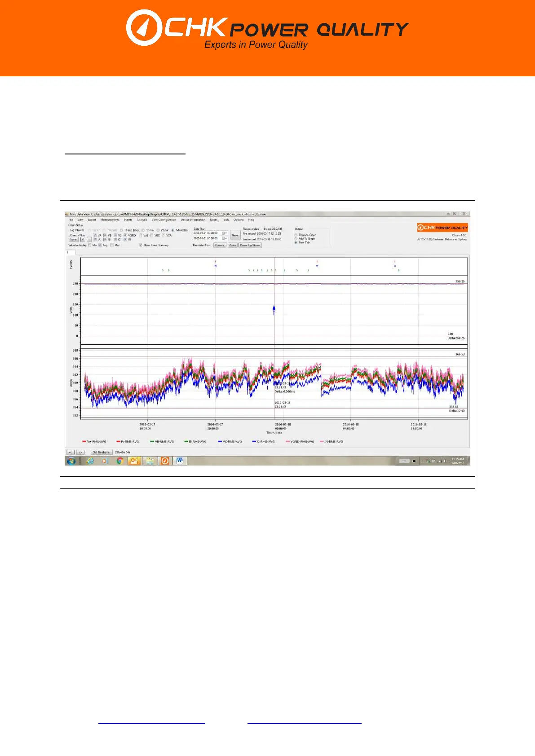Click the system tray clock
535x756 pixels.
(x=458, y=461)
